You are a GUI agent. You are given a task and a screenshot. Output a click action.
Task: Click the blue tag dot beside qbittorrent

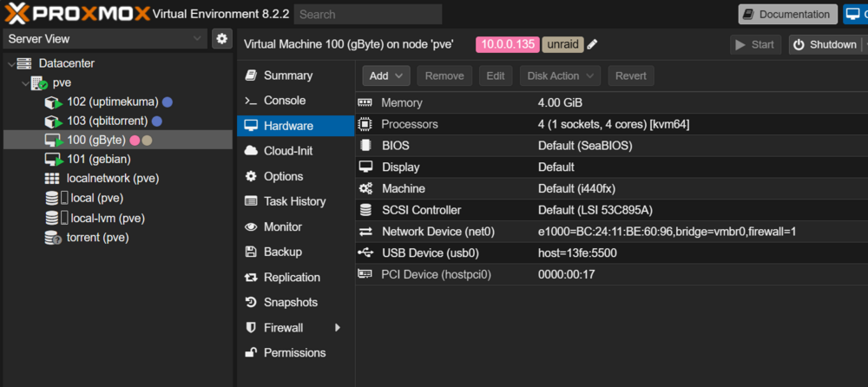(156, 121)
